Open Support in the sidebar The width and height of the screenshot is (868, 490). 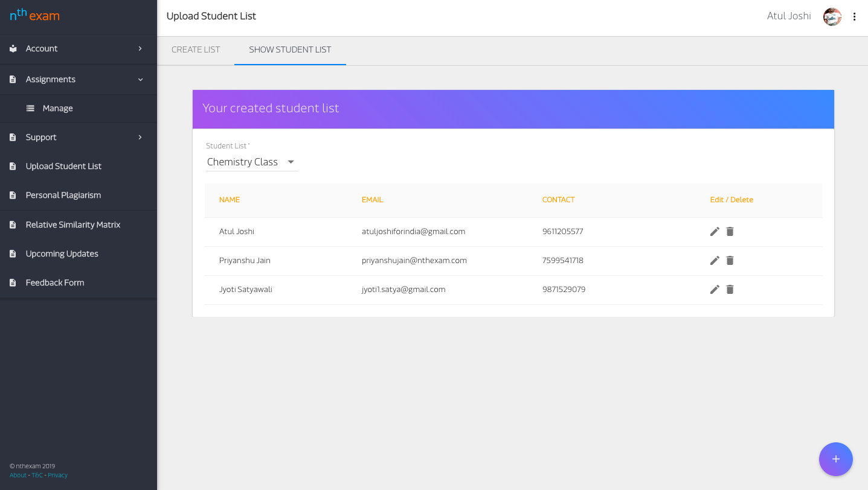79,138
